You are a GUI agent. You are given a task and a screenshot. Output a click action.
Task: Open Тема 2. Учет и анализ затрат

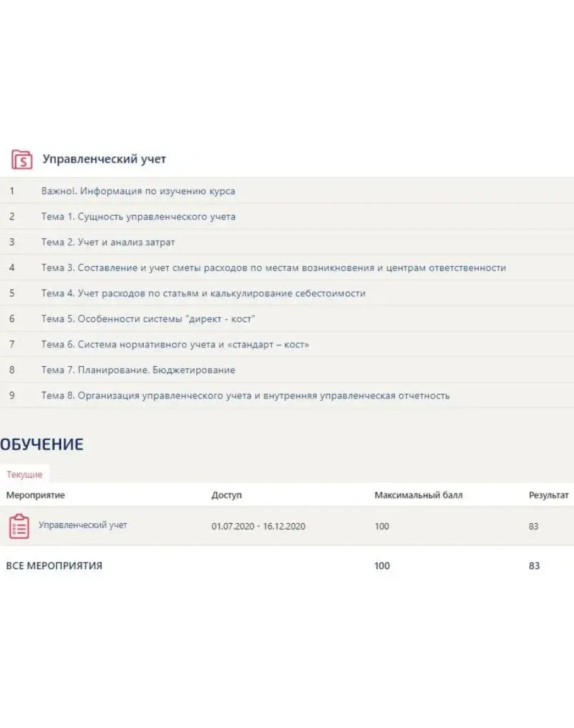108,242
